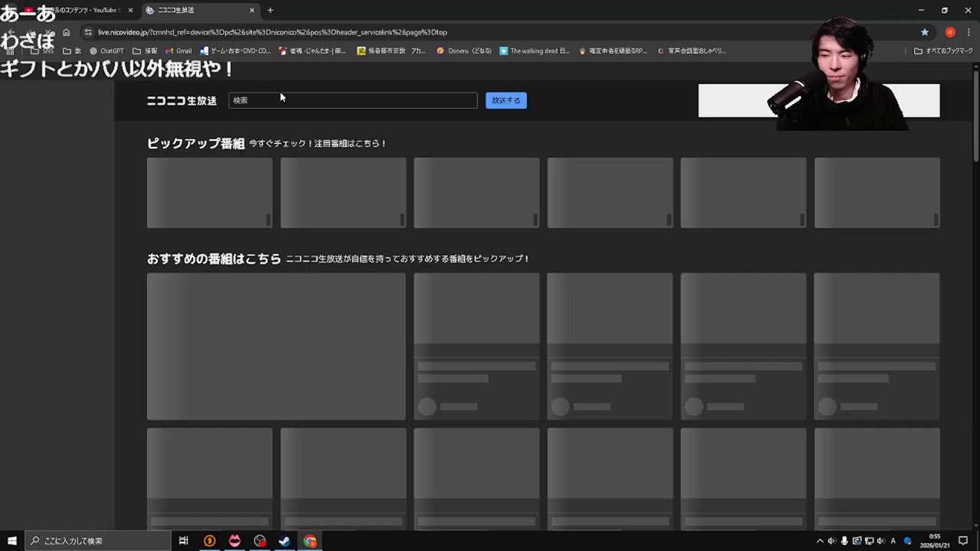Open the Chrome taskbar icon

(310, 541)
